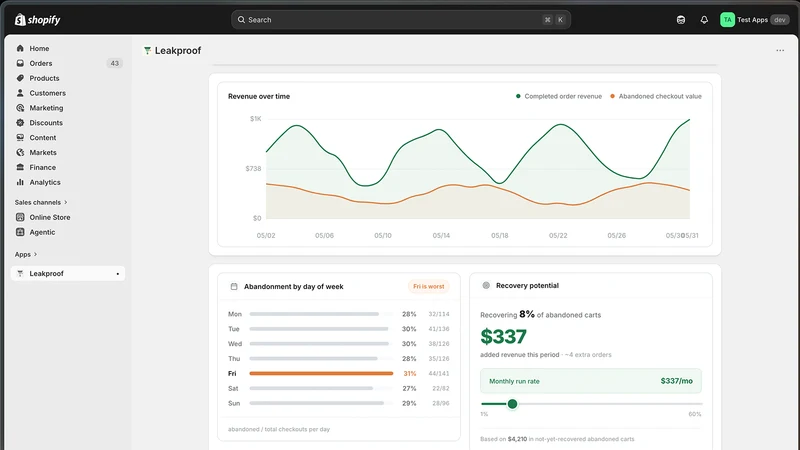Image resolution: width=800 pixels, height=450 pixels.
Task: Click the search magnifier icon
Action: pos(241,20)
